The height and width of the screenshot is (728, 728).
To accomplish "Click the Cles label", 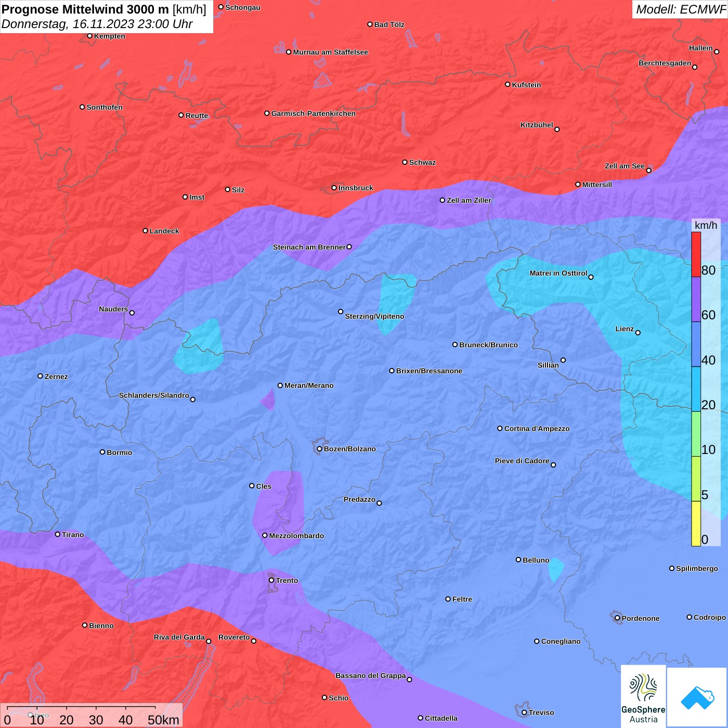I will (264, 486).
